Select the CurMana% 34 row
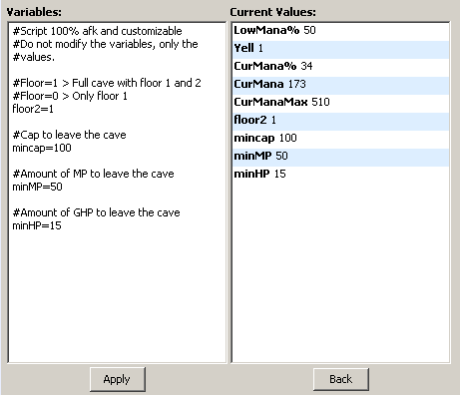Viewport: 460px width, 395px height. (x=341, y=66)
